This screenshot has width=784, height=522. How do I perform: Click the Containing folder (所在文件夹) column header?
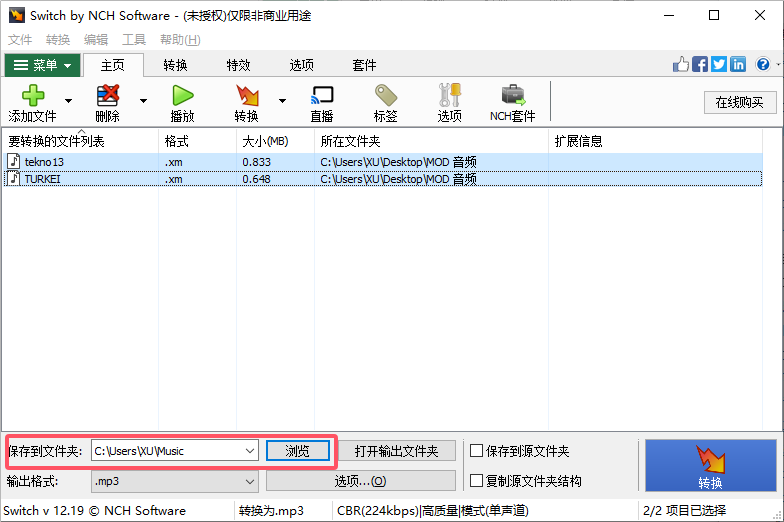point(432,141)
